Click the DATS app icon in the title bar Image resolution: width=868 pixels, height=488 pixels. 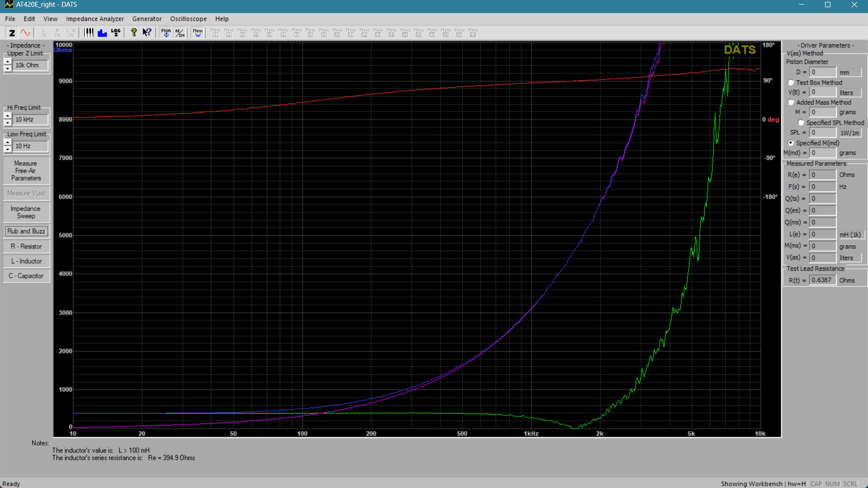[8, 5]
